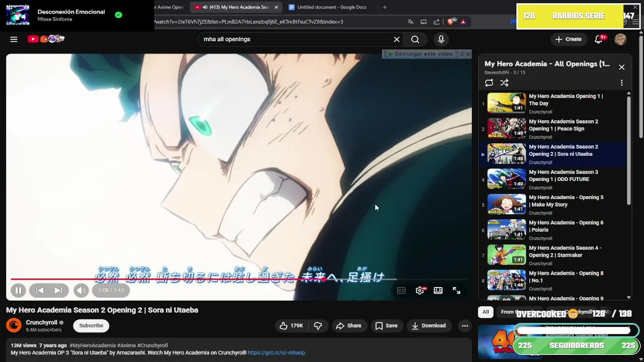644x362 pixels.
Task: Open playlist more options menu
Action: click(x=621, y=83)
